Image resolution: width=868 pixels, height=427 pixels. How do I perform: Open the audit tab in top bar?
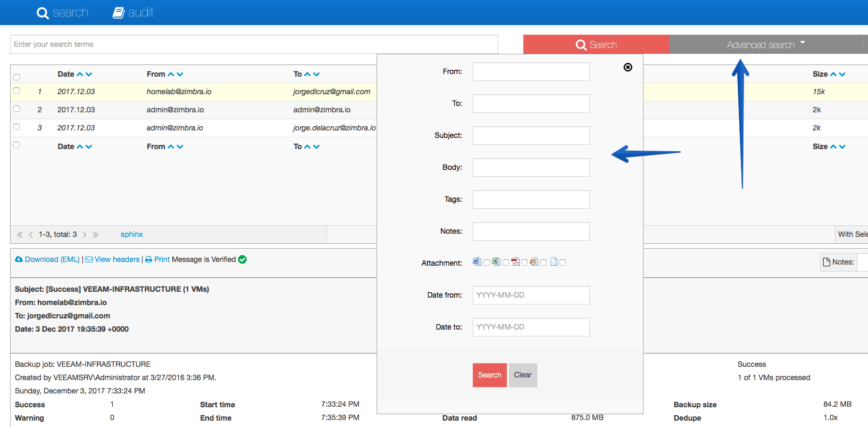[133, 12]
